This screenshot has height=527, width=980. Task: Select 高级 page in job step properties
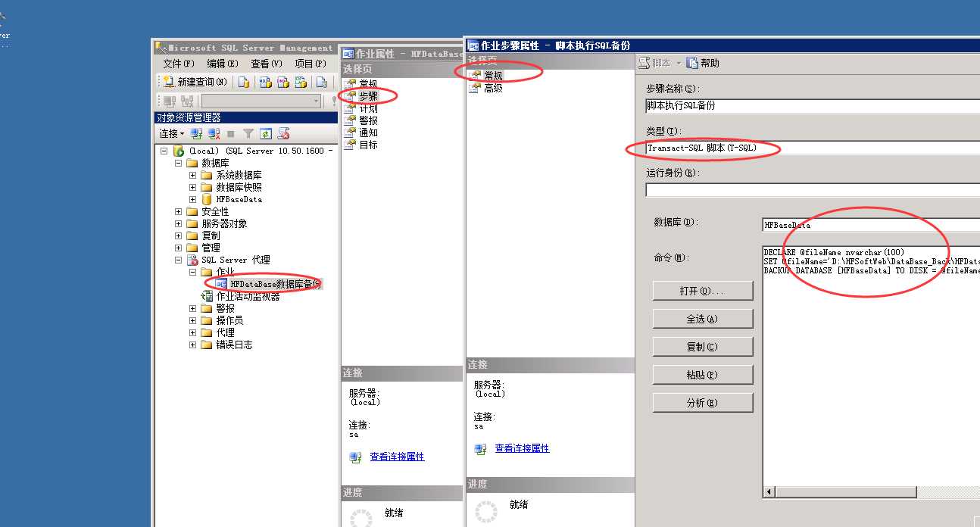point(493,88)
